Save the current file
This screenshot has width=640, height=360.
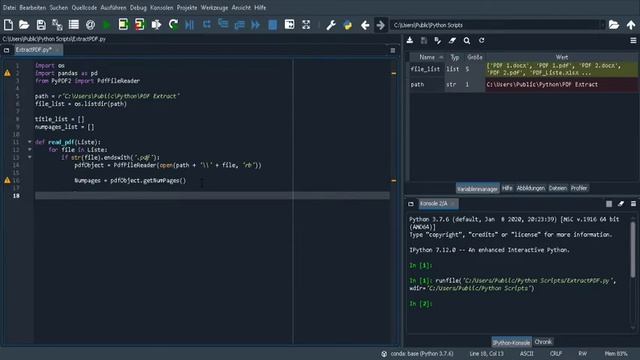41,25
